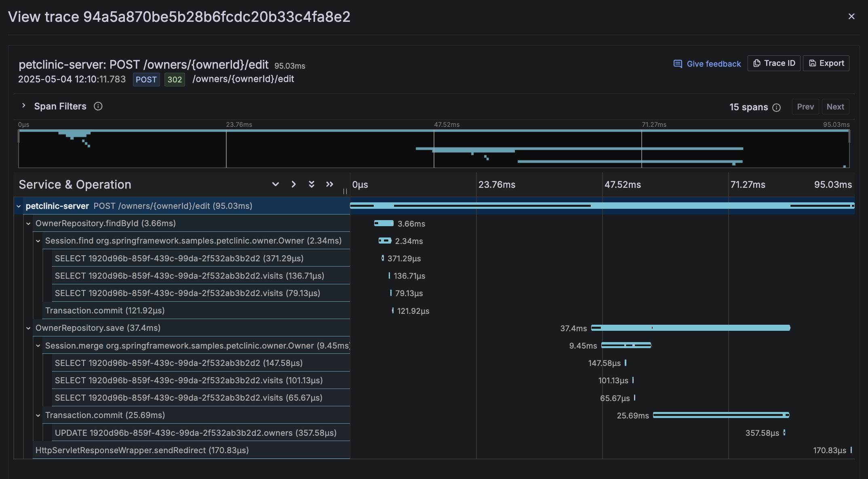The image size is (868, 479).
Task: Collapse OwnerRepository.save span
Action: click(28, 328)
